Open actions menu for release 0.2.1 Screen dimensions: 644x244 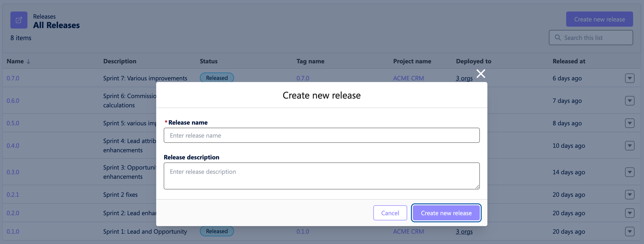click(630, 195)
